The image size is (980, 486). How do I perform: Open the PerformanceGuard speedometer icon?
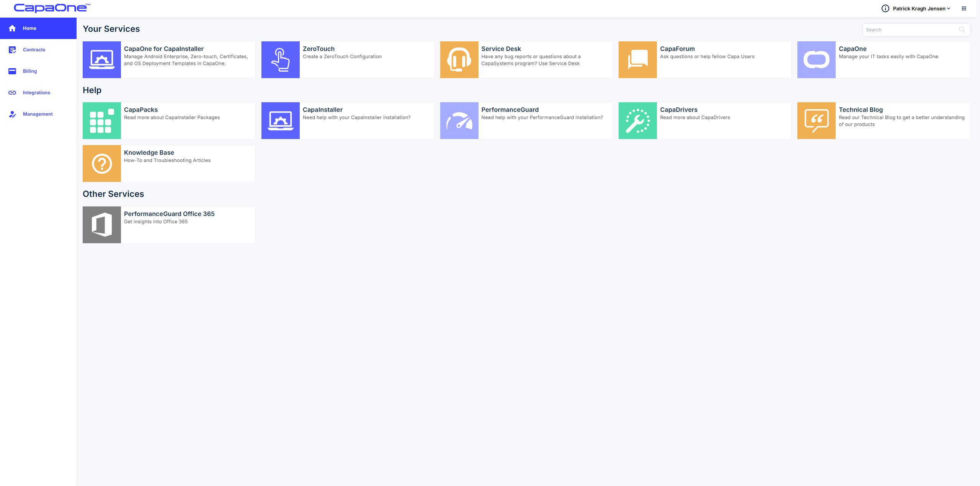[x=459, y=121]
